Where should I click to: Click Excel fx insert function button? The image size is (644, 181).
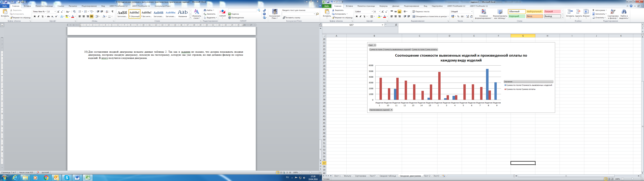(396, 25)
